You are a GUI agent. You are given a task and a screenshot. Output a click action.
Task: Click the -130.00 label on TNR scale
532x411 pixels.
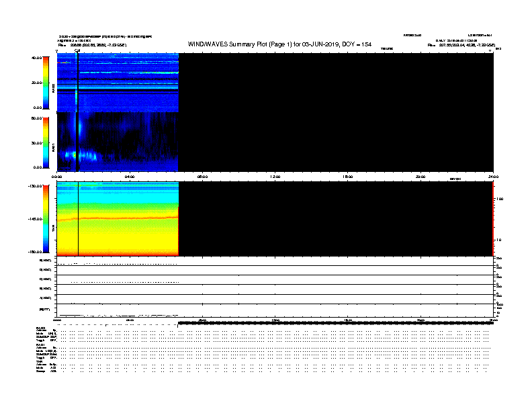(36, 186)
